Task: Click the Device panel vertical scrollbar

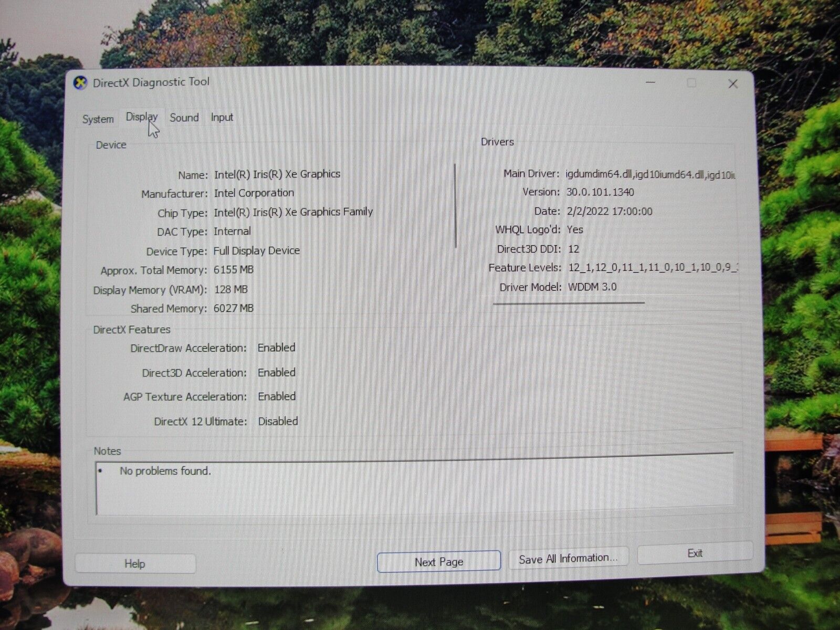Action: coord(455,205)
